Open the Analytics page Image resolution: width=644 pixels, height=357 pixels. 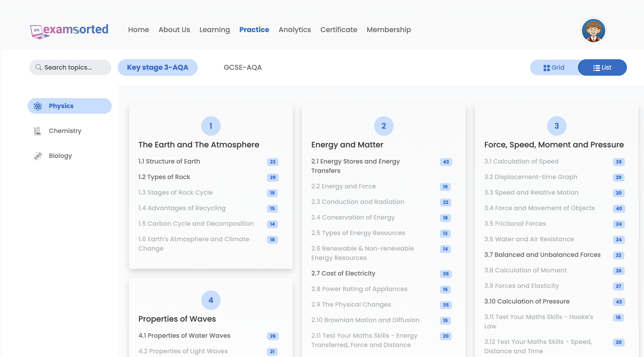[x=295, y=30]
